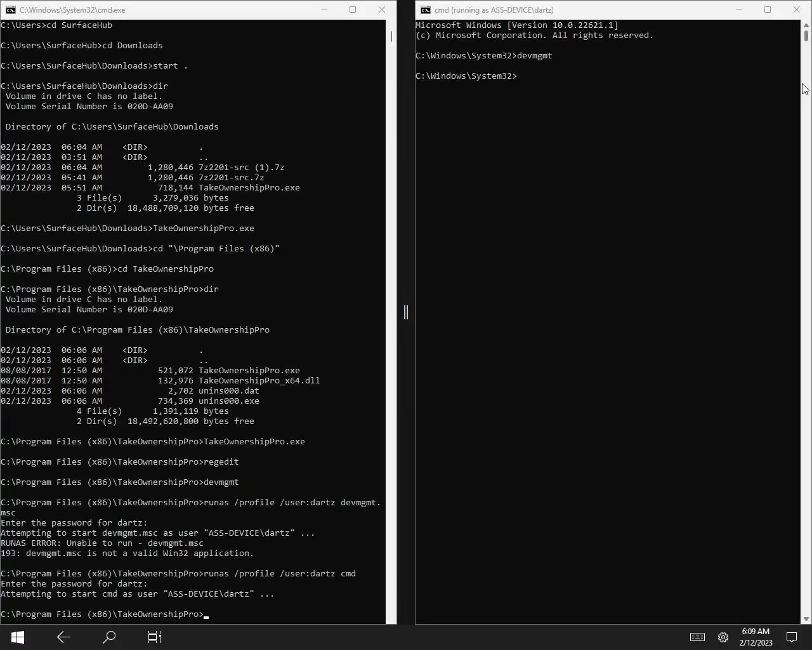812x650 pixels.
Task: Open the notification center icon
Action: pyautogui.click(x=792, y=637)
